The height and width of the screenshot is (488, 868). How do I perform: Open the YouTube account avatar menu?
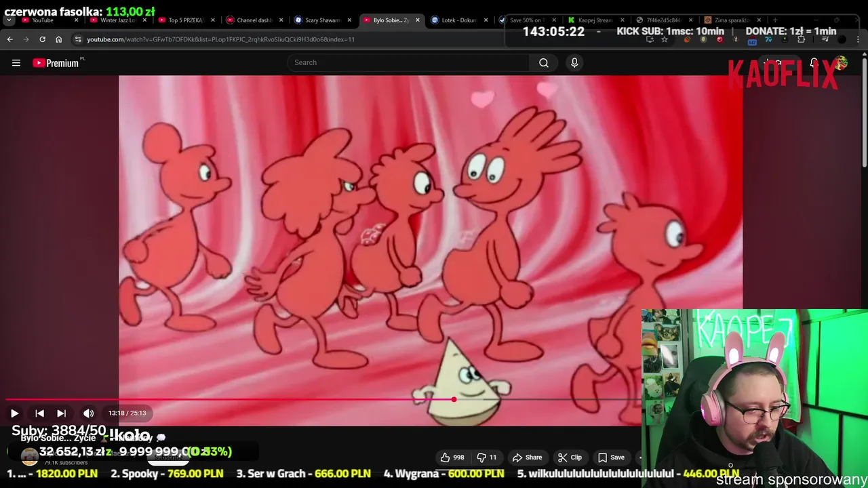tap(841, 63)
